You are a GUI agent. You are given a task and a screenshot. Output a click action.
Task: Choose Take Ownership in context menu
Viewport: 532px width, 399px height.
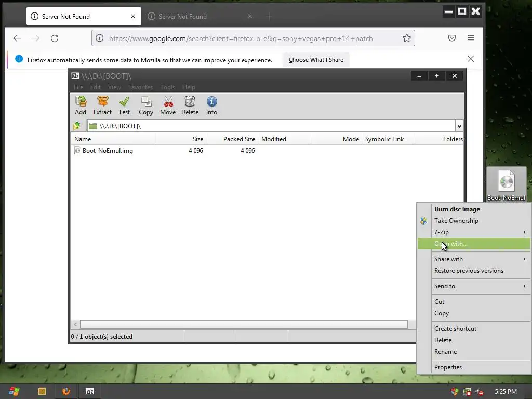(474, 221)
